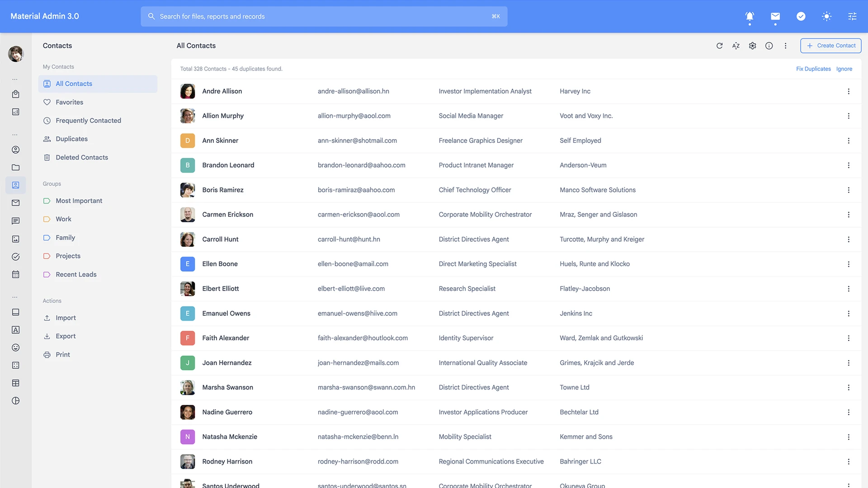Image resolution: width=868 pixels, height=488 pixels.
Task: Select the Recent Leads group
Action: pos(98,274)
